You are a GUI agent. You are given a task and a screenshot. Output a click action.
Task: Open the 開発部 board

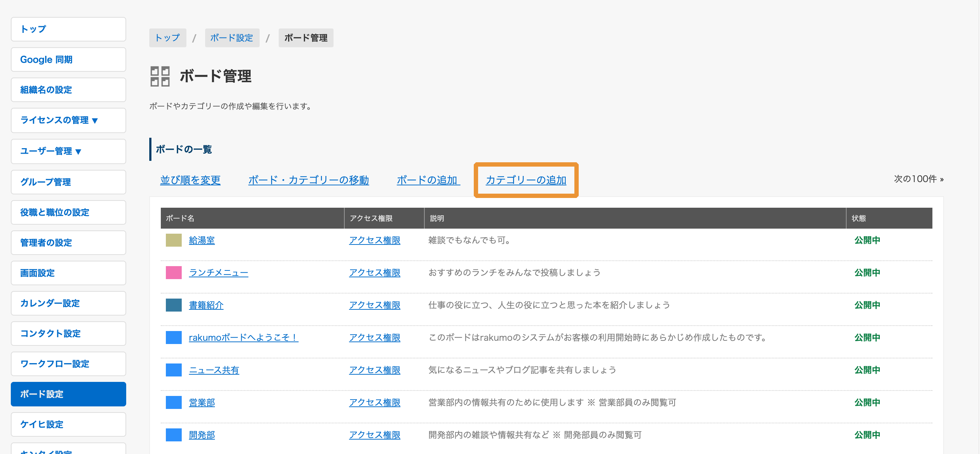[202, 435]
